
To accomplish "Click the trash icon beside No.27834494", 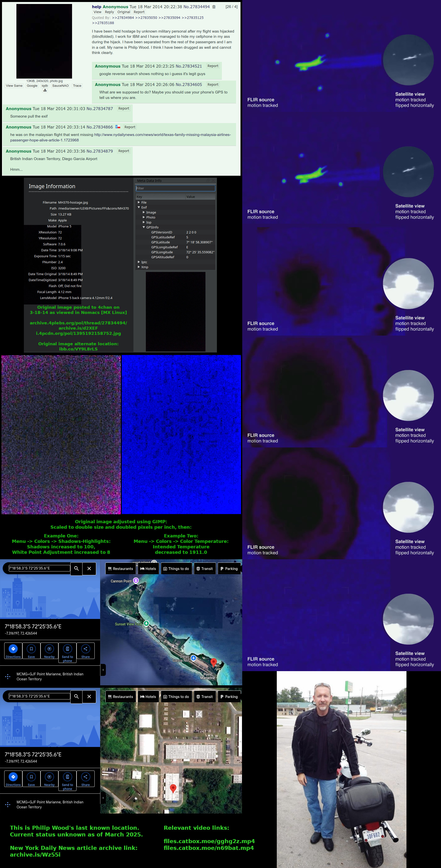I will (214, 7).
